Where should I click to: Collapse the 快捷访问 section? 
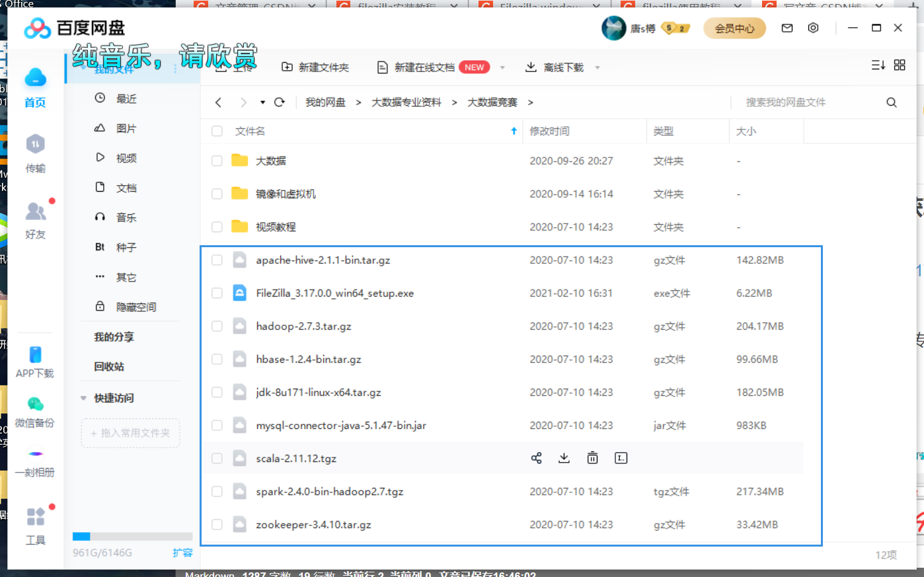coord(83,398)
